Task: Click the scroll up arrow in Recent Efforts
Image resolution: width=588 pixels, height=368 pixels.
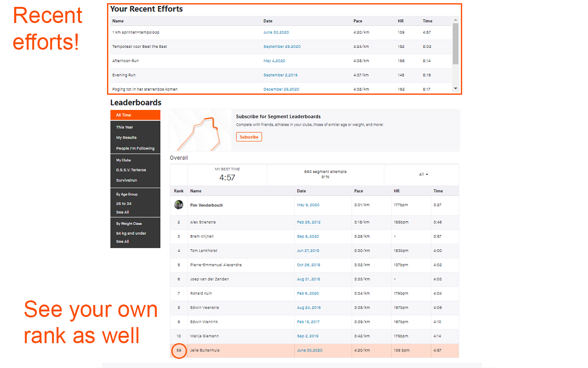Action: pos(455,20)
